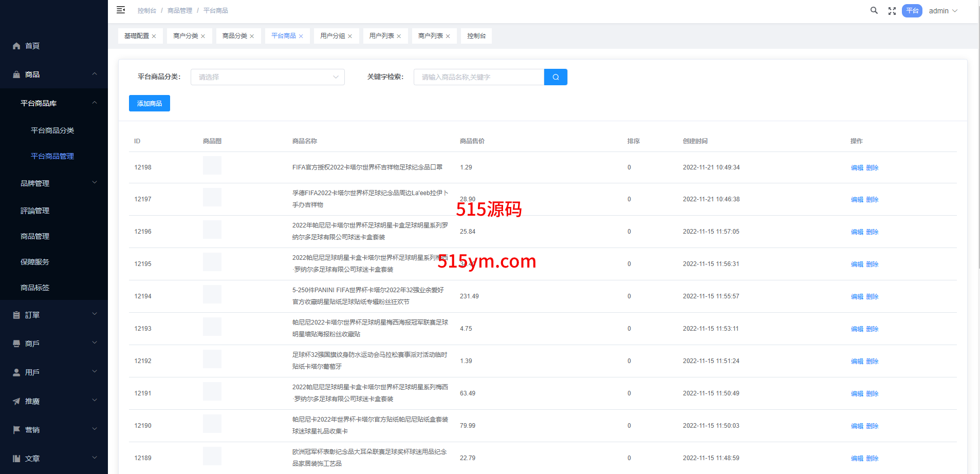Screen dimensions: 980x474
Task: Close the 基础配置 tab
Action: [154, 36]
